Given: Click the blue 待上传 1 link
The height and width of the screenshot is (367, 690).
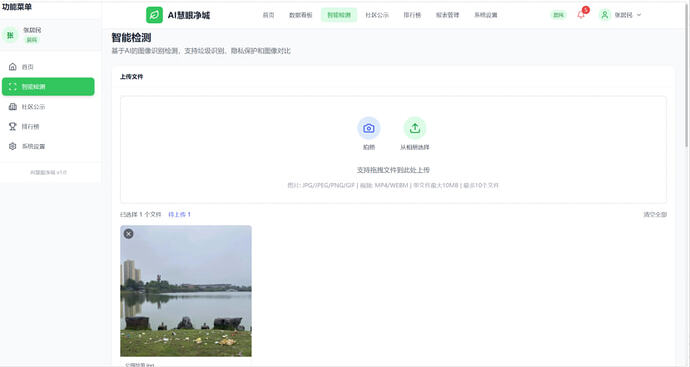Looking at the screenshot, I should 180,214.
